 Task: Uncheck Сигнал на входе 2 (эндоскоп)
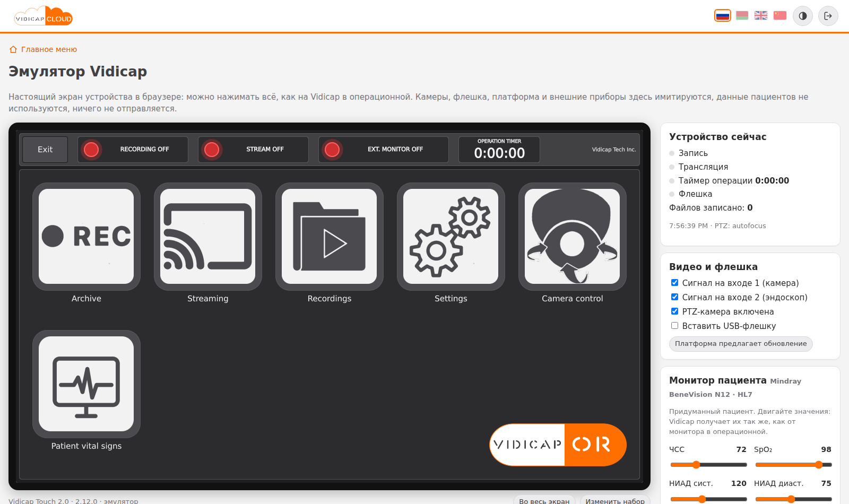point(674,297)
